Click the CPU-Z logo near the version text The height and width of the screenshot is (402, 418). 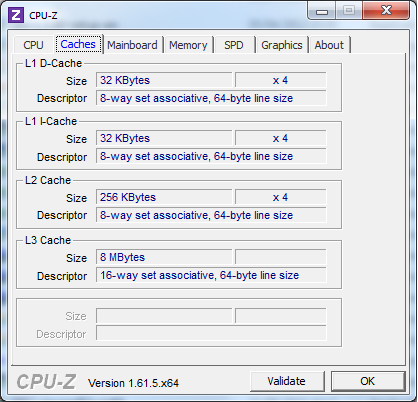point(46,382)
